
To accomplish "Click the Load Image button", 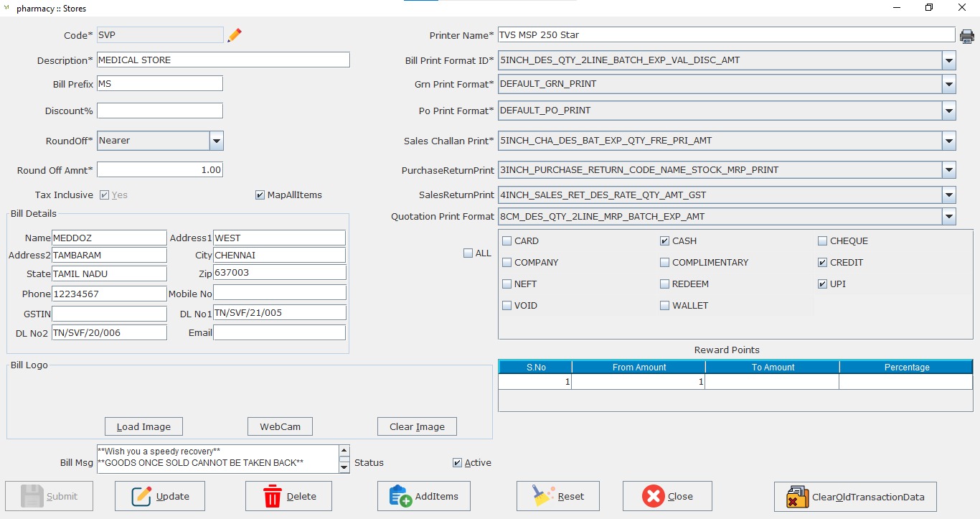I will [143, 426].
